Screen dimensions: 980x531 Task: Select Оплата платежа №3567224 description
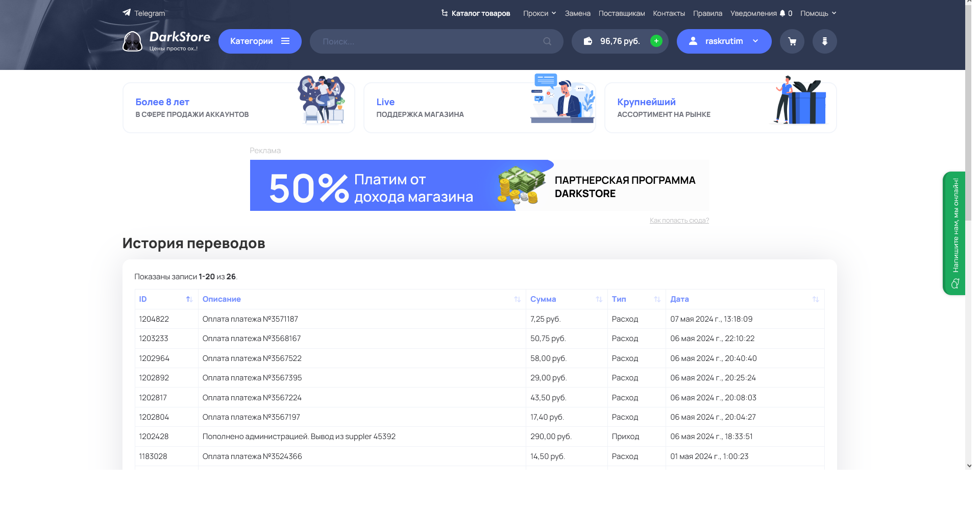[x=252, y=398]
